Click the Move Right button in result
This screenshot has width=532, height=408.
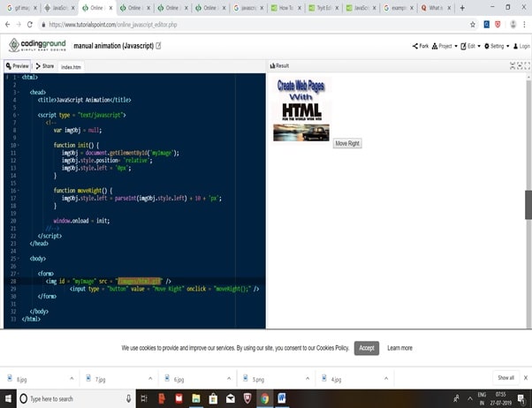[347, 143]
